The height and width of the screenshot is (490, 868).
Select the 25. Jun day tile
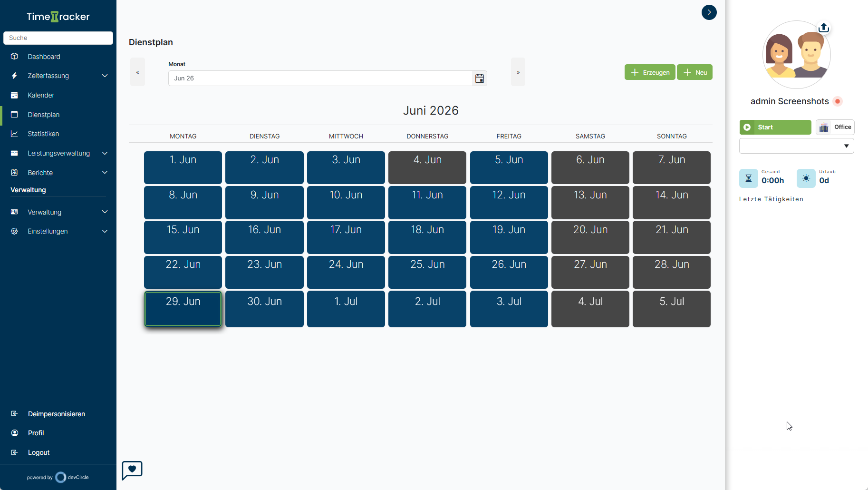(427, 272)
